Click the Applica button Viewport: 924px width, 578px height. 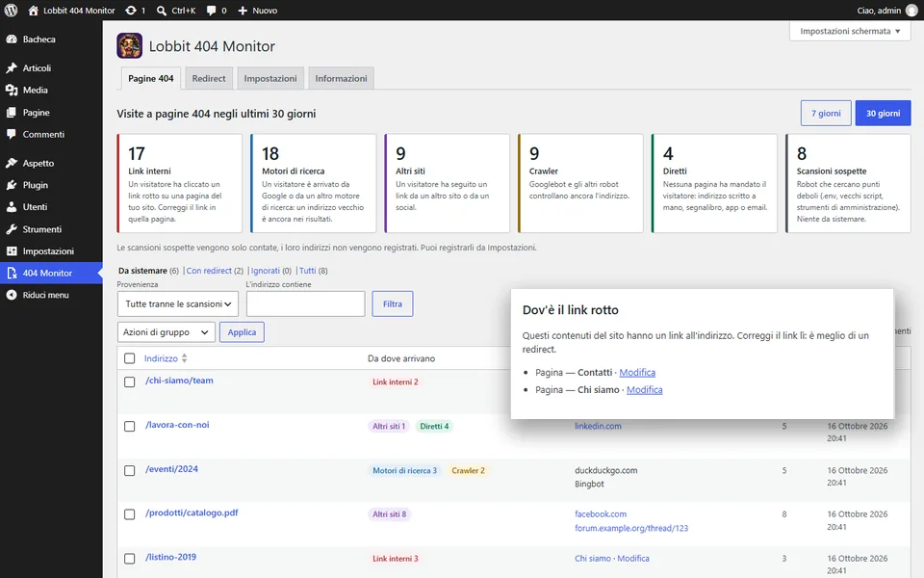point(242,332)
